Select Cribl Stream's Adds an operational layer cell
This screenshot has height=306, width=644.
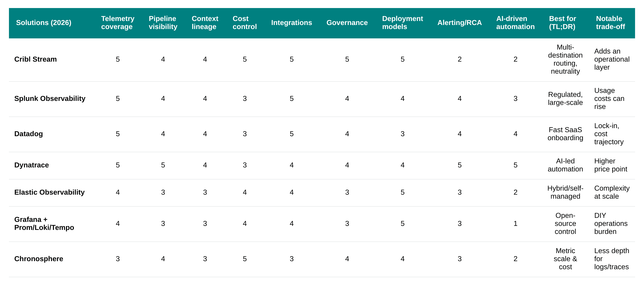click(x=612, y=59)
